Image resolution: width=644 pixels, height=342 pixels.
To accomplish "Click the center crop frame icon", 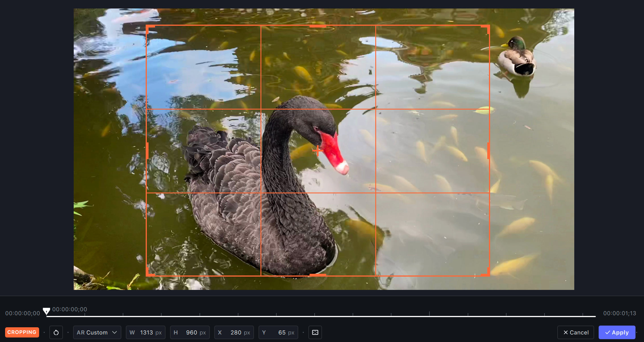I will [315, 332].
